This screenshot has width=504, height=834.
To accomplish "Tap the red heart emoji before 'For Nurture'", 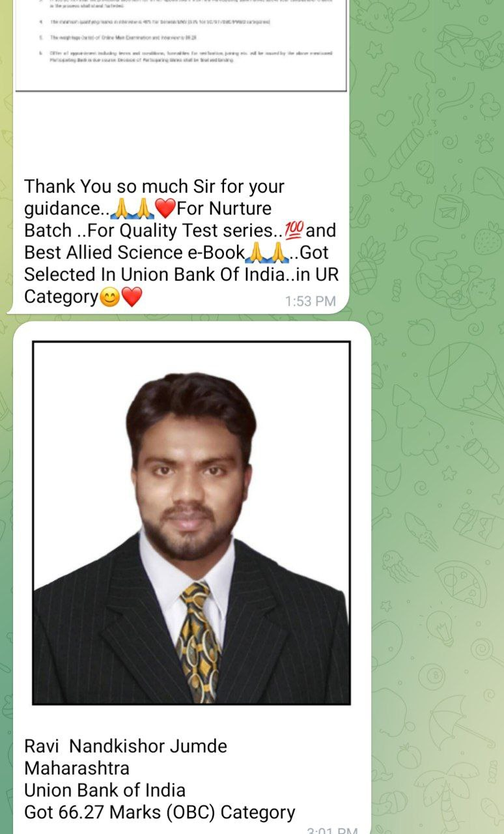I will click(x=165, y=209).
